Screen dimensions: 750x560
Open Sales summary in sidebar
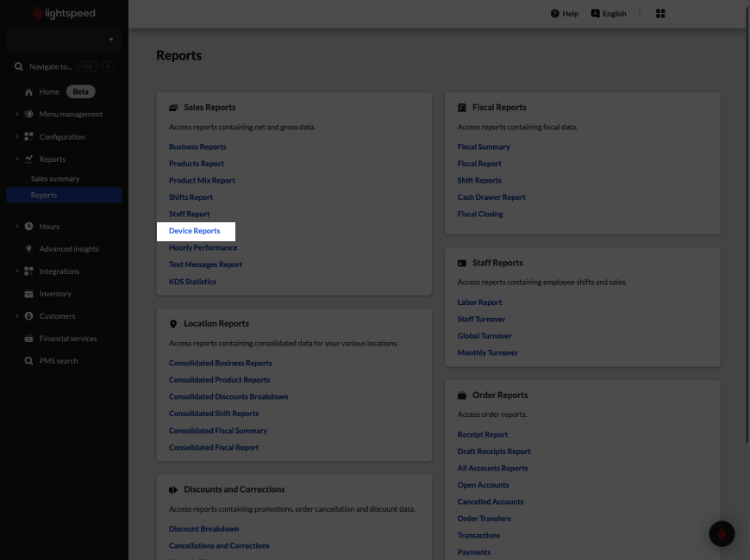click(55, 179)
